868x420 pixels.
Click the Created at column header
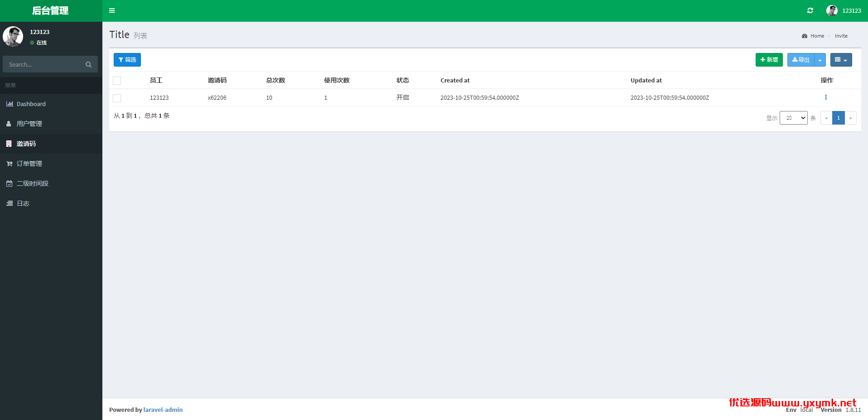click(455, 80)
